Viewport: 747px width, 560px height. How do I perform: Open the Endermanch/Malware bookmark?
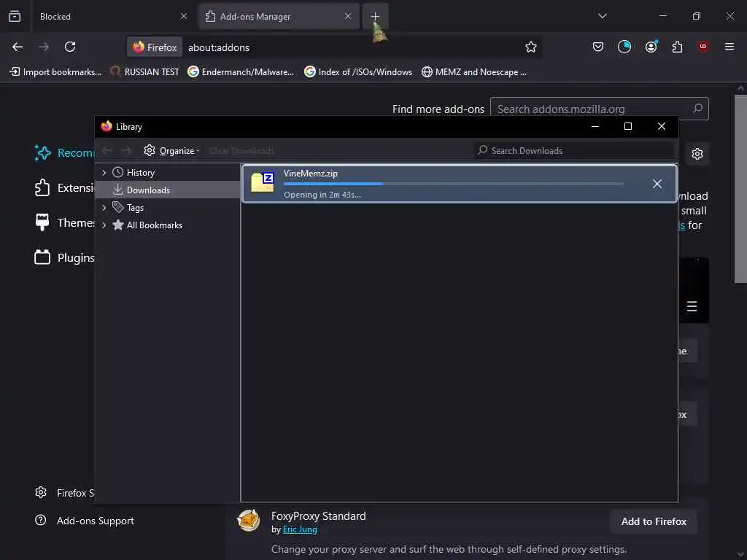point(241,72)
